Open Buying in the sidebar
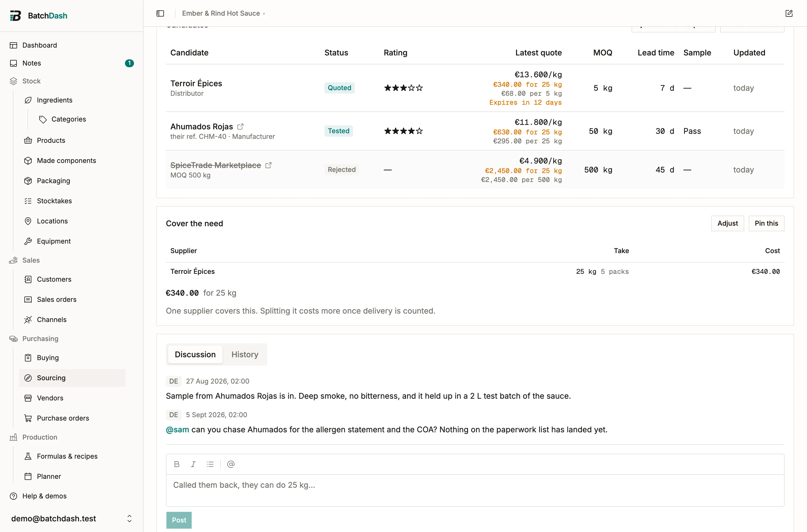Screen dimensions: 807x532 pyautogui.click(x=72, y=358)
